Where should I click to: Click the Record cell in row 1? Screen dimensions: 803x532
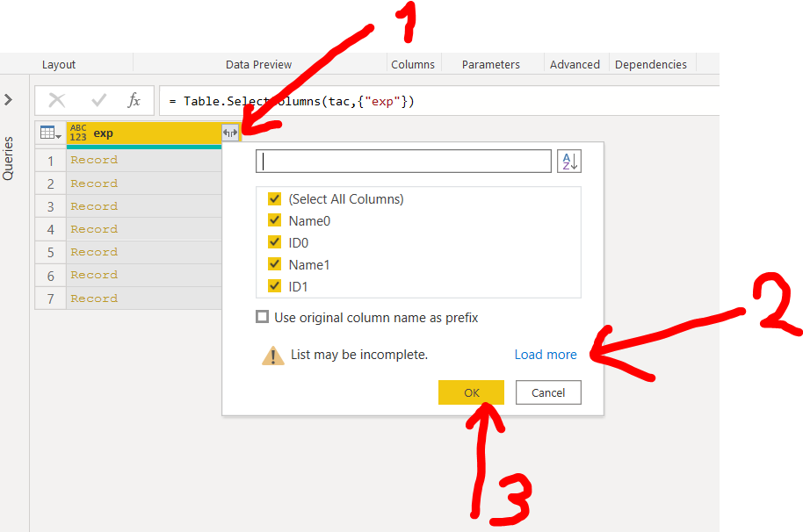(144, 160)
